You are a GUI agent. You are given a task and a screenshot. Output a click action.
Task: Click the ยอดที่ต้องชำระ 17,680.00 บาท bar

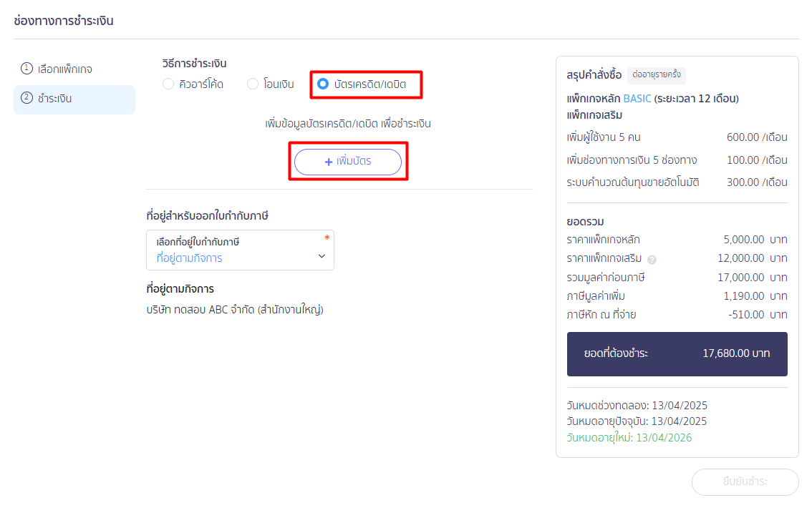click(677, 354)
